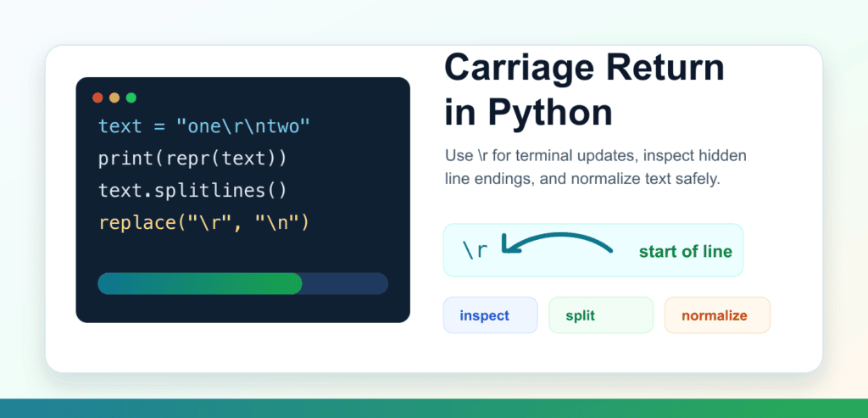Click the progress bar in code window
868x418 pixels.
pyautogui.click(x=243, y=283)
